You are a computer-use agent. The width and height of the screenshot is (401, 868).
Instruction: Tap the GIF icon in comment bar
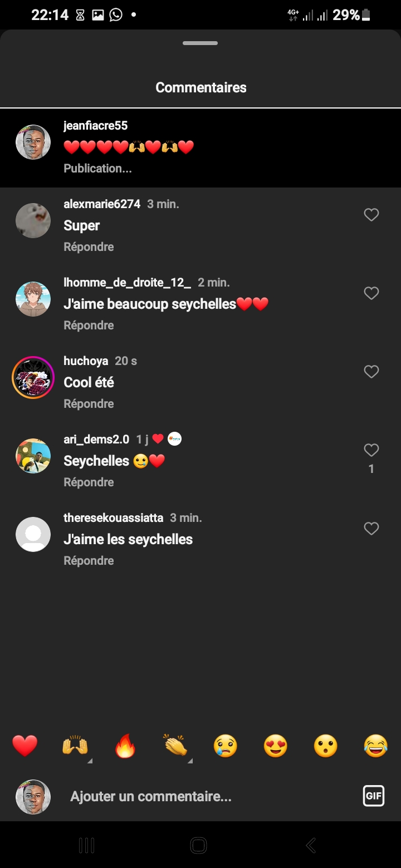tap(373, 796)
